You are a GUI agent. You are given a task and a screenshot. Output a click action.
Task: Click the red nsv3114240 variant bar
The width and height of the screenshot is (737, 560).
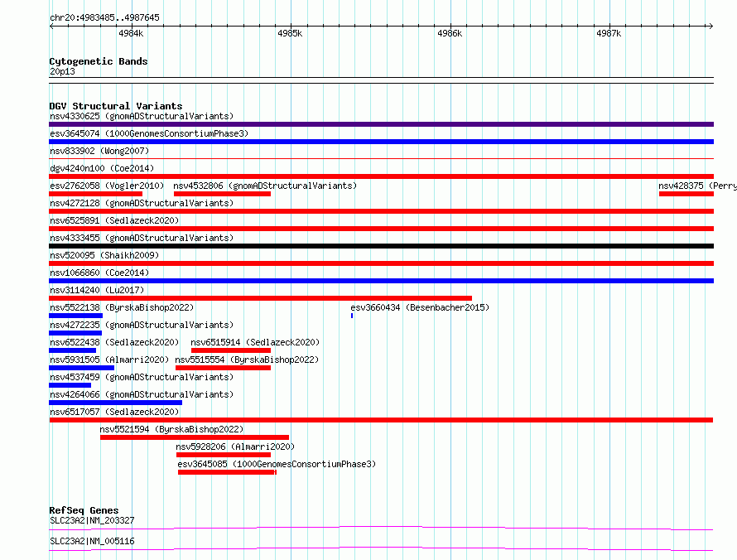click(x=260, y=298)
